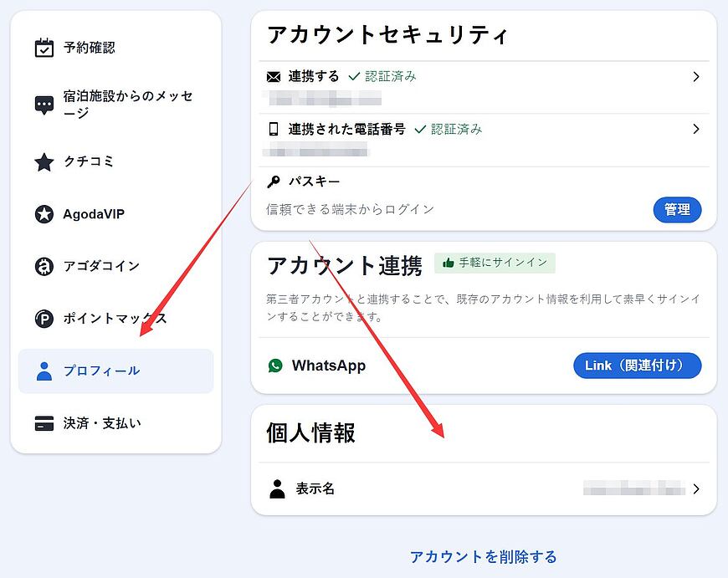Go to クチコミ in the sidebar
This screenshot has height=578, width=728.
[115, 162]
